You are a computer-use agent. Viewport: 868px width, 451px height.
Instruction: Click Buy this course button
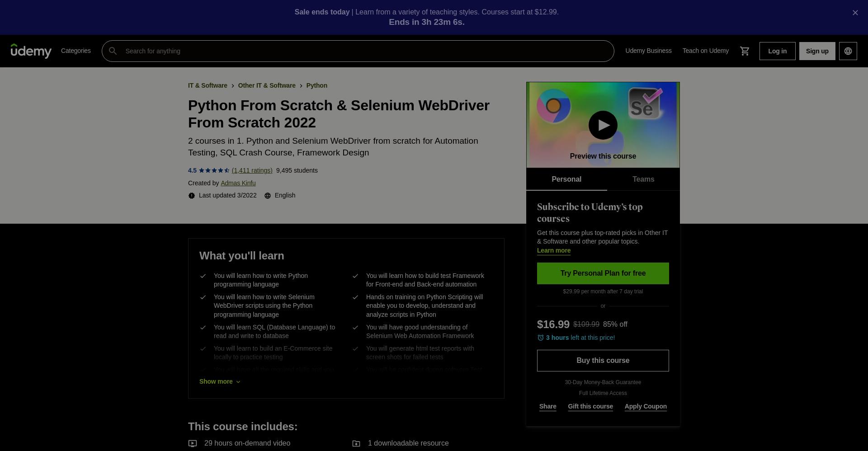click(603, 361)
